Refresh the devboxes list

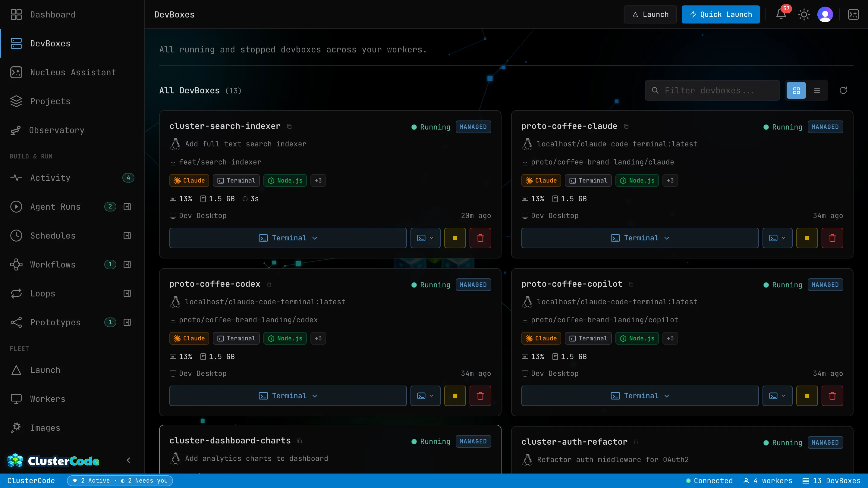coord(843,90)
